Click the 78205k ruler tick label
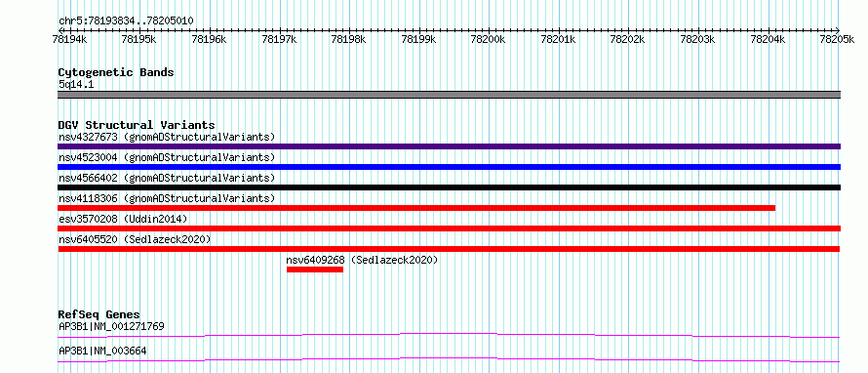Viewport: 868px width, 373px height. point(837,39)
